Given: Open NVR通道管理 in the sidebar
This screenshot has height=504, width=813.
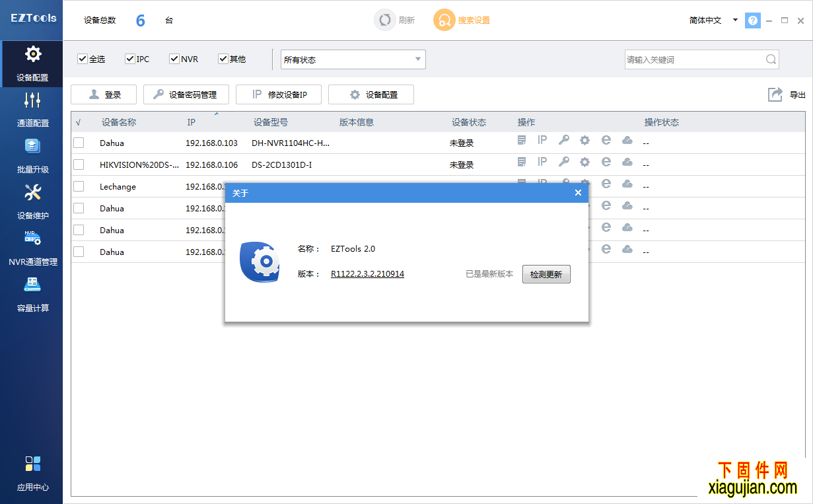Looking at the screenshot, I should 32,248.
